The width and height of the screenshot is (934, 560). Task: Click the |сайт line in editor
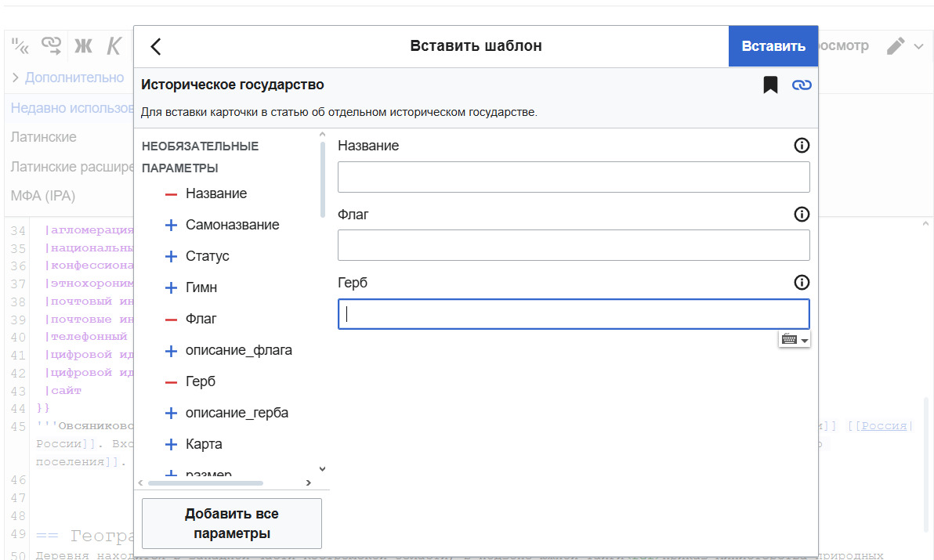(63, 391)
